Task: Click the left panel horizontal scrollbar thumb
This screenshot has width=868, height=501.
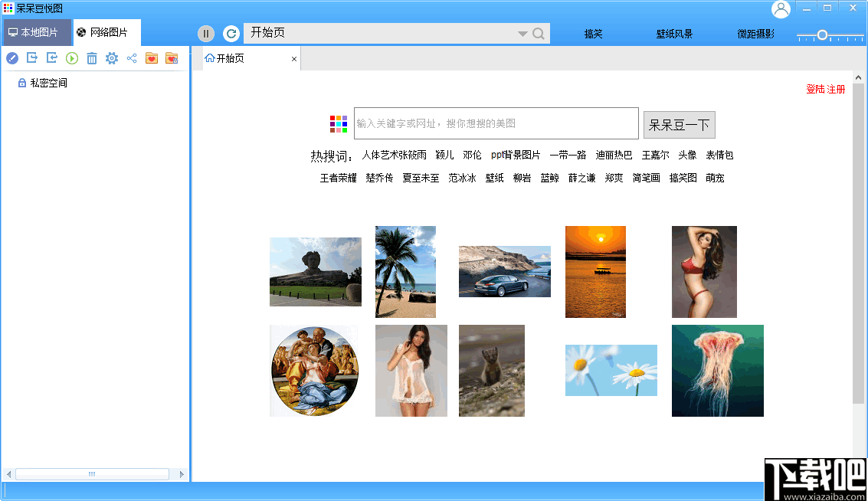Action: point(92,474)
